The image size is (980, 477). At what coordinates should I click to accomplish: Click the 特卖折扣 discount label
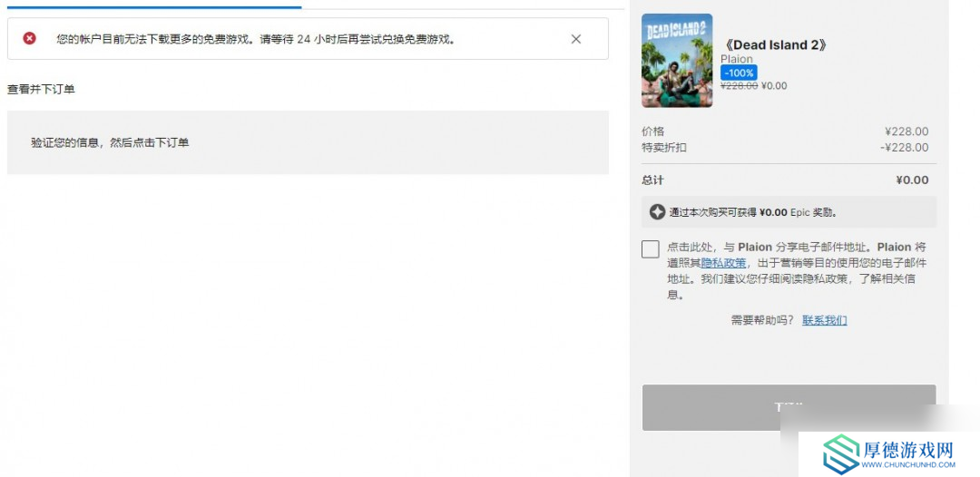663,147
